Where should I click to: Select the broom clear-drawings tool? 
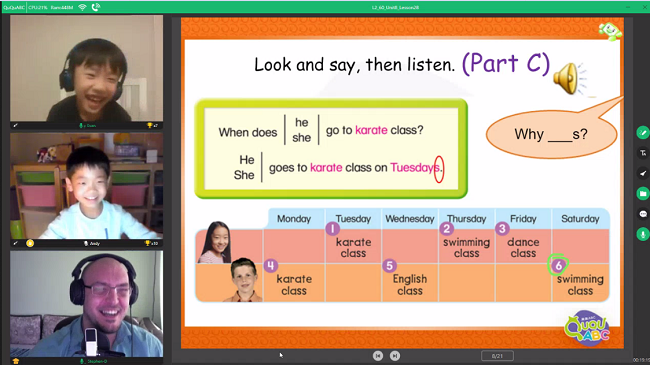click(643, 173)
